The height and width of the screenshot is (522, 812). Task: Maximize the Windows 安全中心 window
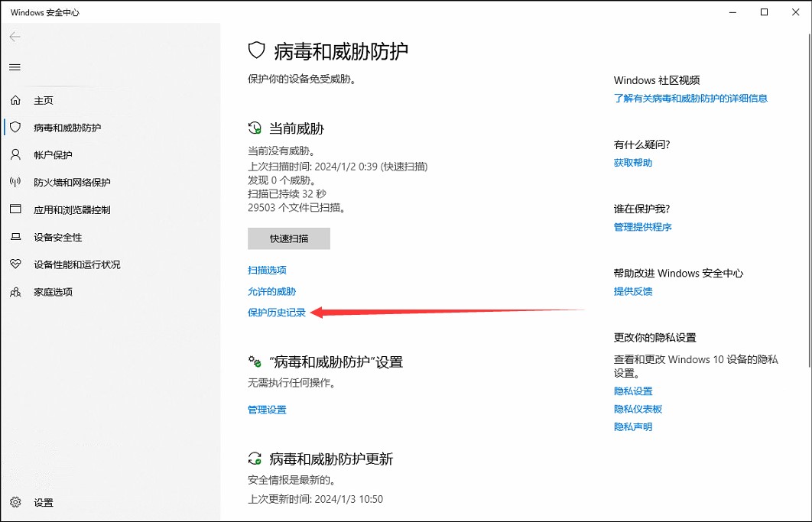[x=764, y=12]
